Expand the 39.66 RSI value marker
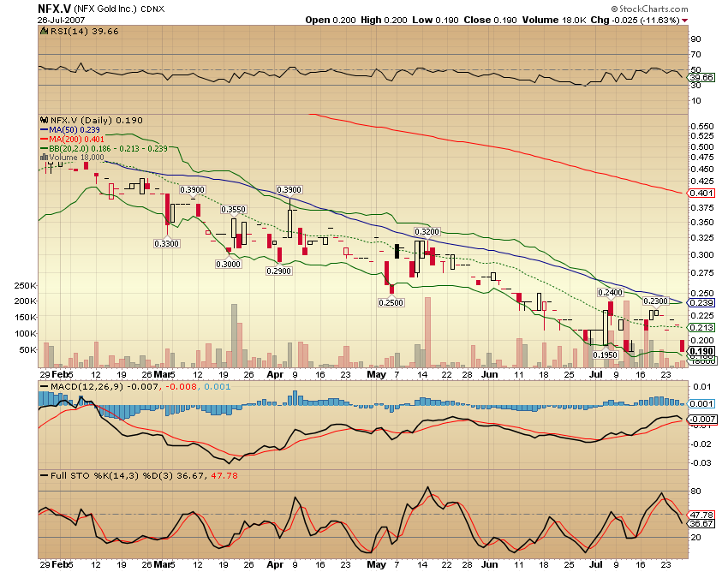The width and height of the screenshot is (728, 572). [700, 75]
